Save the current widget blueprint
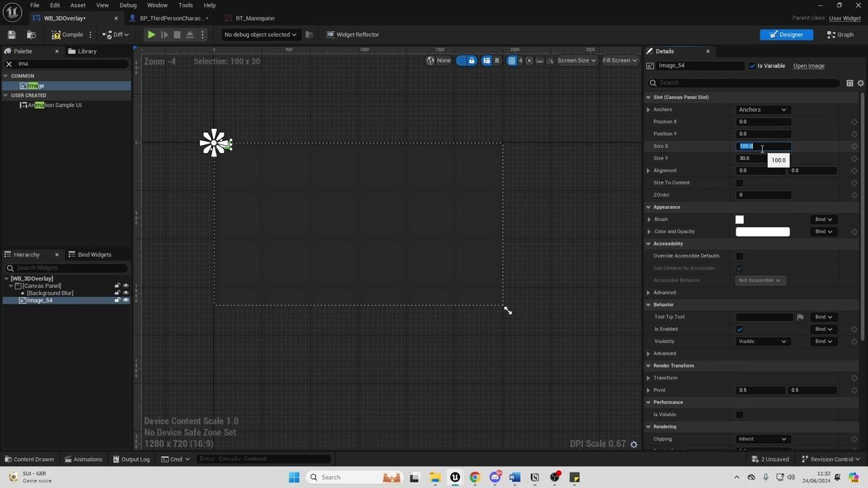This screenshot has height=488, width=868. tap(12, 35)
